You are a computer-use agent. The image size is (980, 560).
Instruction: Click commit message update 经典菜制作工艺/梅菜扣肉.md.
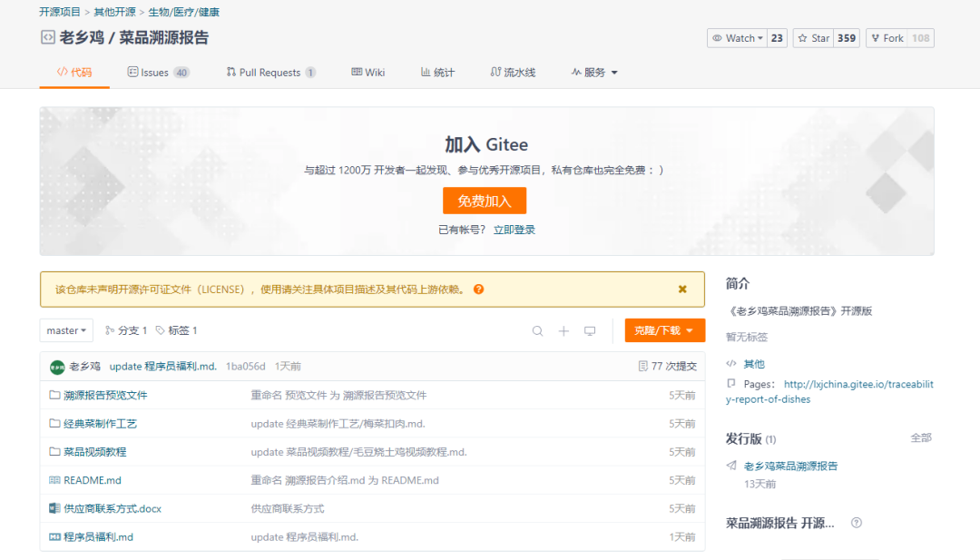point(338,424)
